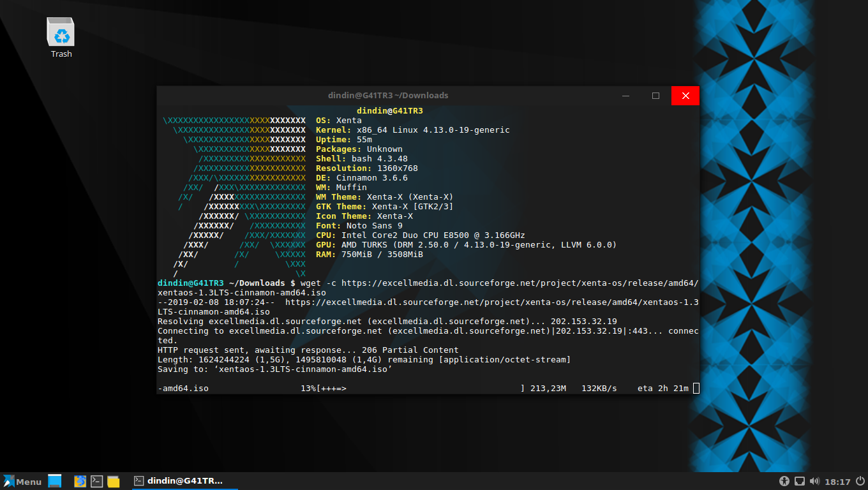Screen dimensions: 868x490
Task: Open the 18:17 clock calendar
Action: [837, 482]
